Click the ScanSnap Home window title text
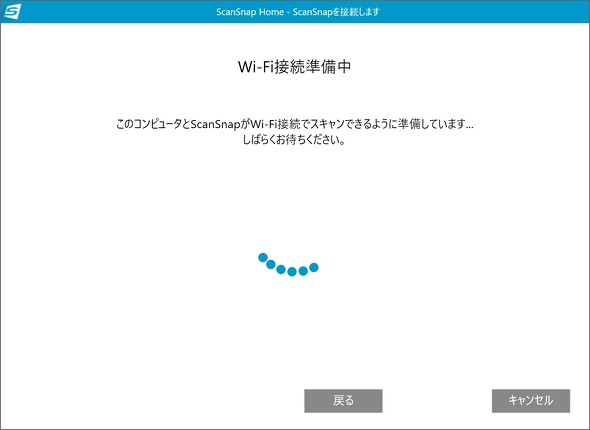 click(298, 12)
